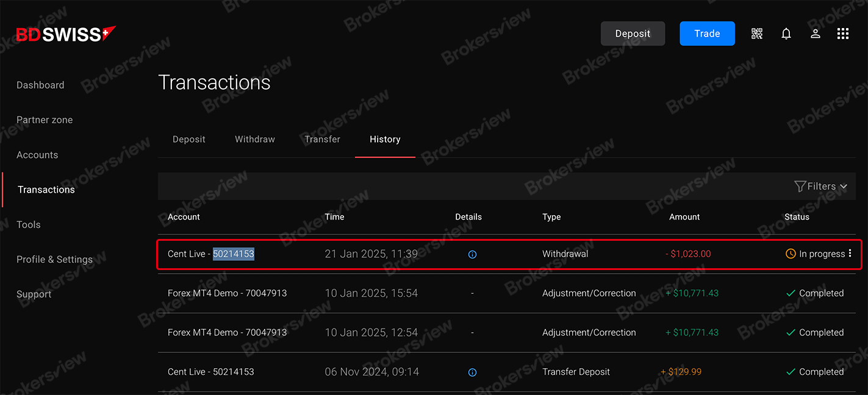868x395 pixels.
Task: Open Profile & Settings in sidebar
Action: click(54, 260)
